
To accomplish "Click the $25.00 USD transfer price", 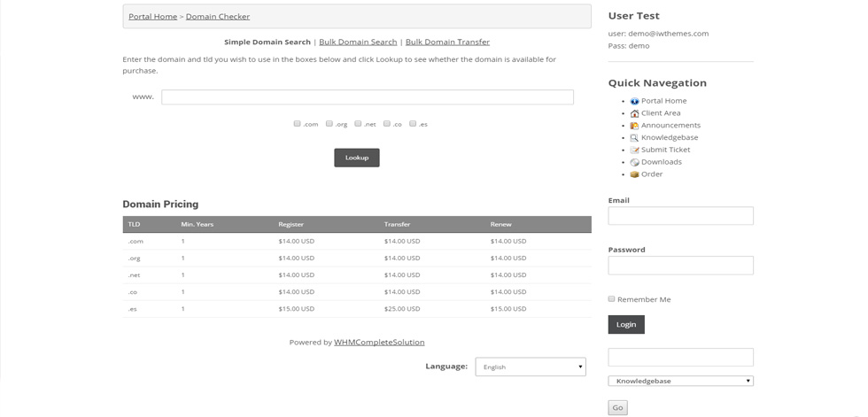I will point(402,309).
